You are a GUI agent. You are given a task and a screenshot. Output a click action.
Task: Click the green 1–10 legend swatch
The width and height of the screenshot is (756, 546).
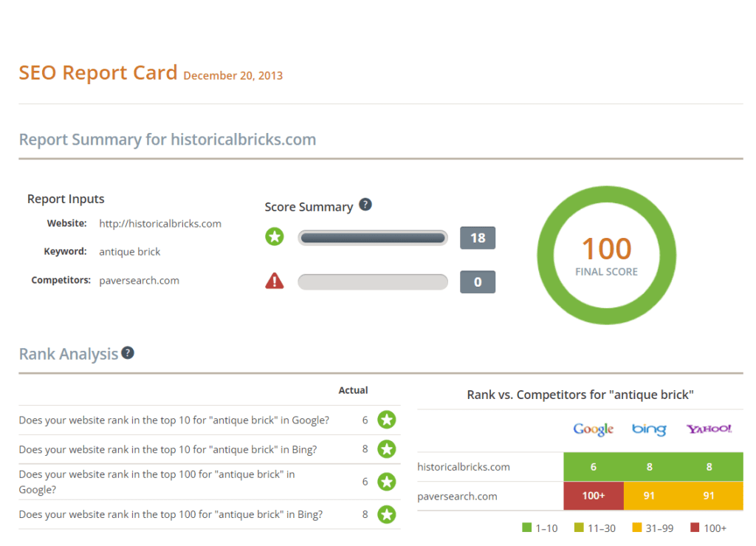pos(526,528)
